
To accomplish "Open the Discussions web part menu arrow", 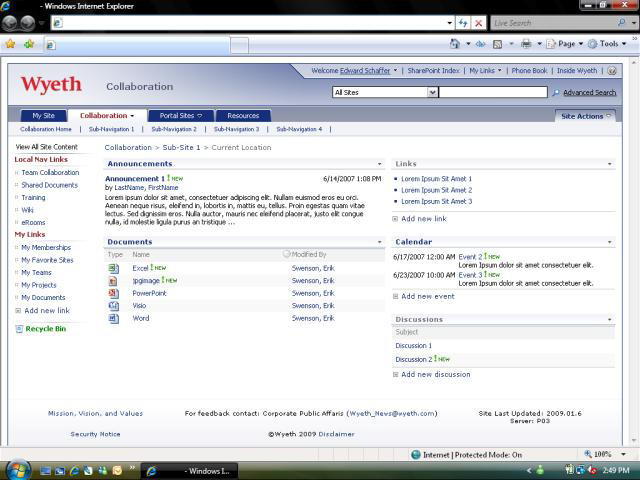I will pyautogui.click(x=610, y=320).
